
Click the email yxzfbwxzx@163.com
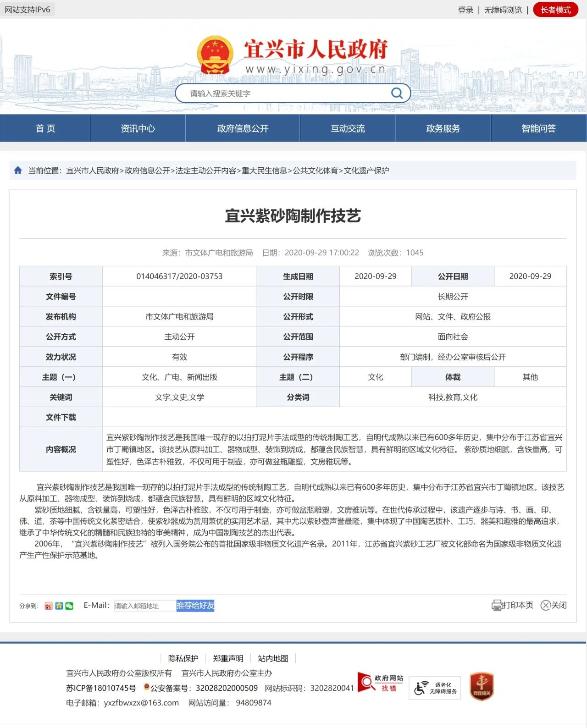(x=141, y=703)
